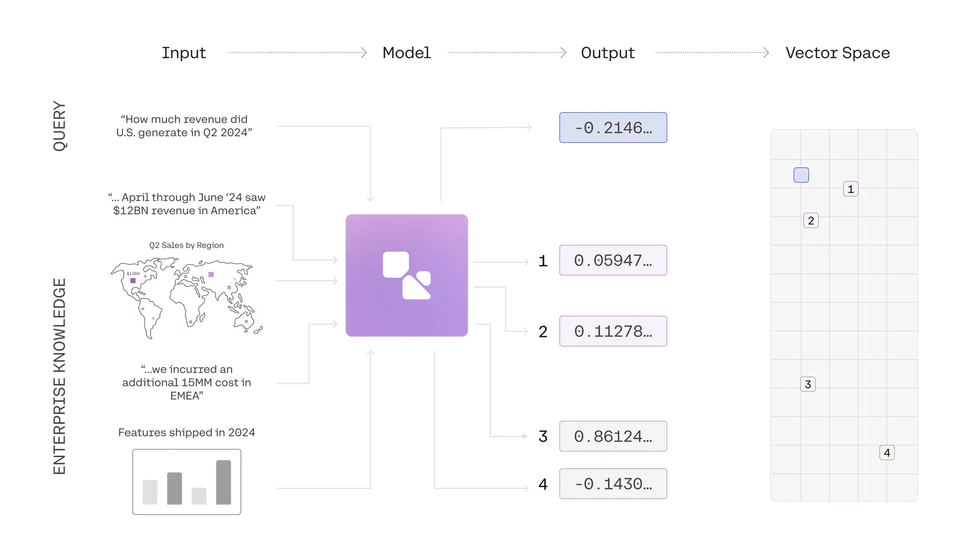This screenshot has height=551, width=980.
Task: Click the -0.1430 output value box
Action: (x=613, y=484)
